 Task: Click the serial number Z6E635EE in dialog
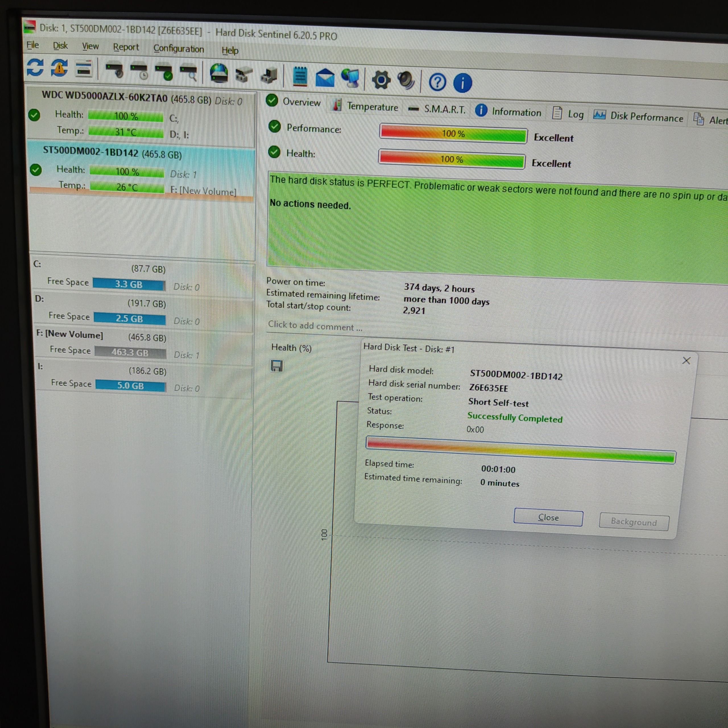click(x=488, y=388)
